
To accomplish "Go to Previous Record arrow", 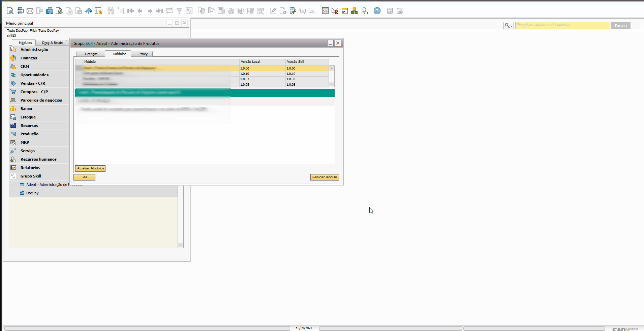I will [140, 11].
